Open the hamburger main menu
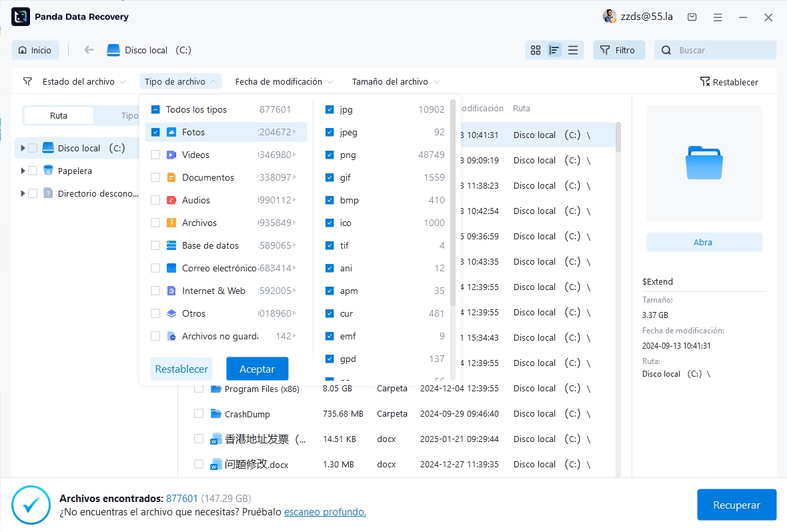This screenshot has height=532, width=787. pos(718,17)
